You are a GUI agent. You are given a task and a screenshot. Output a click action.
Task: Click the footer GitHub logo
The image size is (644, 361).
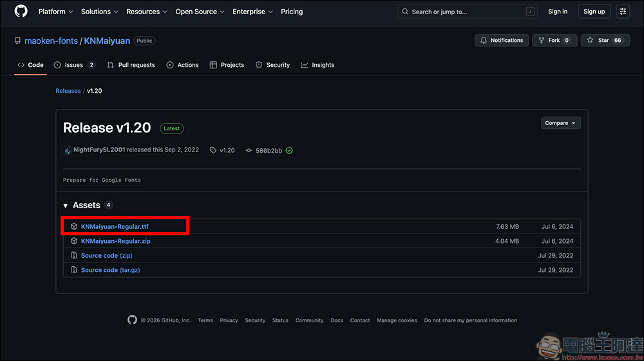pyautogui.click(x=132, y=320)
